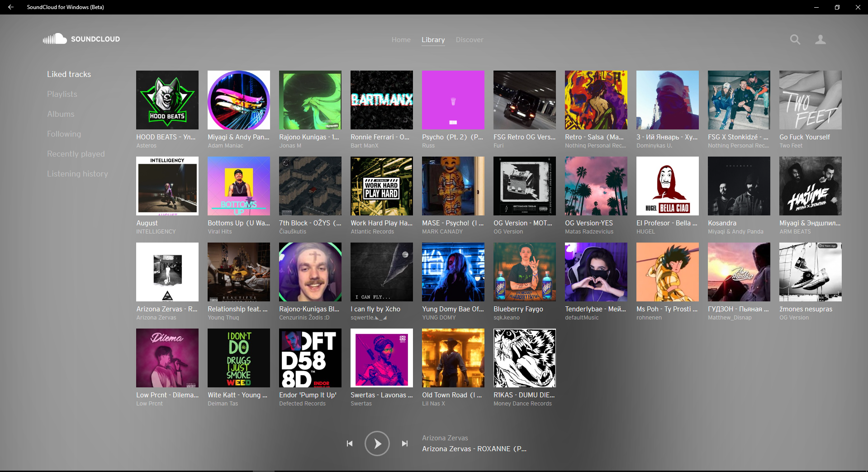Open the Work Hard Play Hard cover
Viewport: 868px width, 472px height.
pos(382,186)
